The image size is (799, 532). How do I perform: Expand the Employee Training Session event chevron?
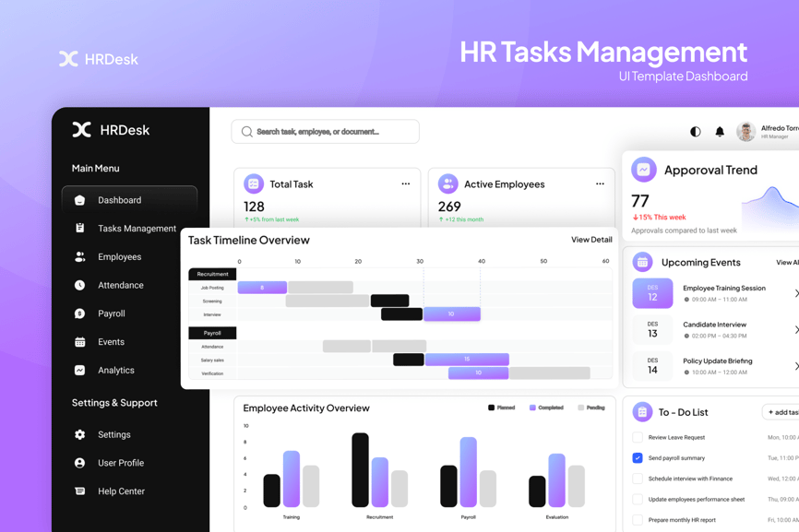click(x=795, y=293)
